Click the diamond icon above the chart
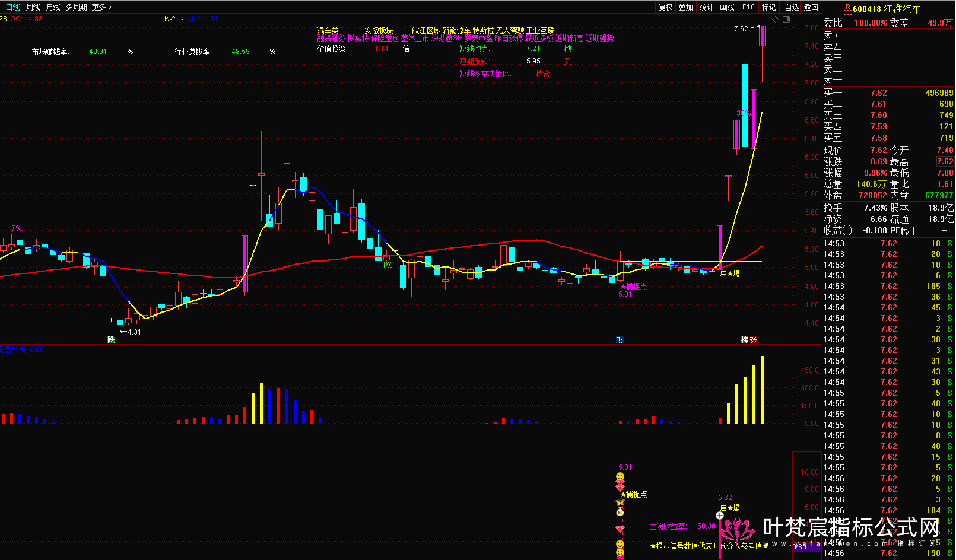The image size is (956, 560). pyautogui.click(x=776, y=20)
